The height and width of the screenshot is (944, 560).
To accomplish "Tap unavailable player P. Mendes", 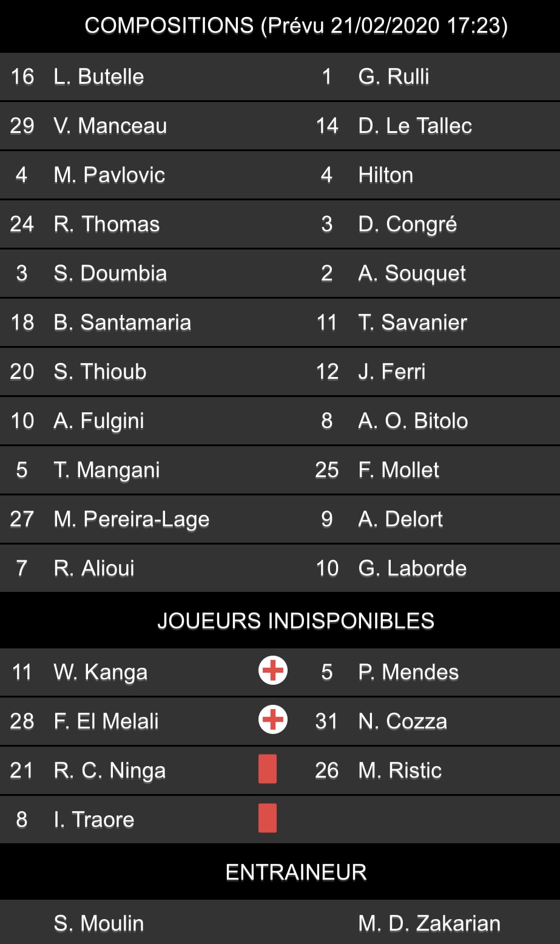I will 408,672.
